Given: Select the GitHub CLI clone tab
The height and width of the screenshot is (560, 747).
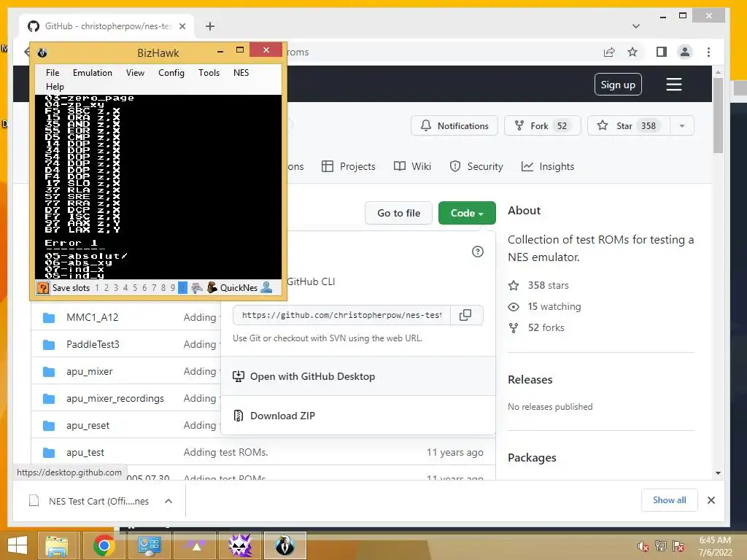Looking at the screenshot, I should coord(311,281).
